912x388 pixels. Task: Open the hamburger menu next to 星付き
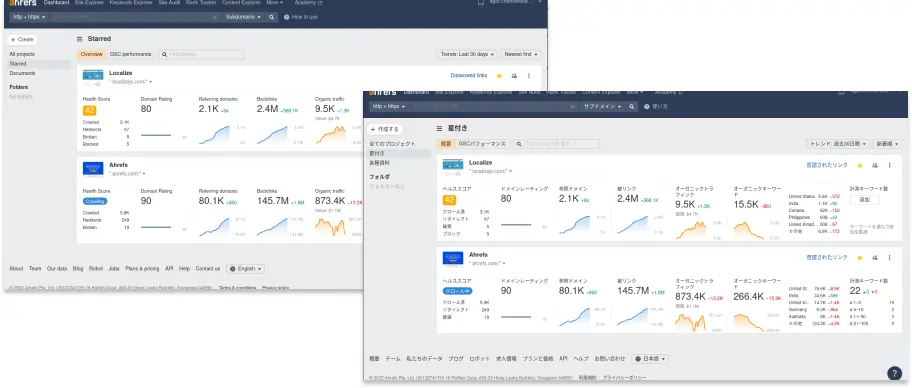pos(440,129)
